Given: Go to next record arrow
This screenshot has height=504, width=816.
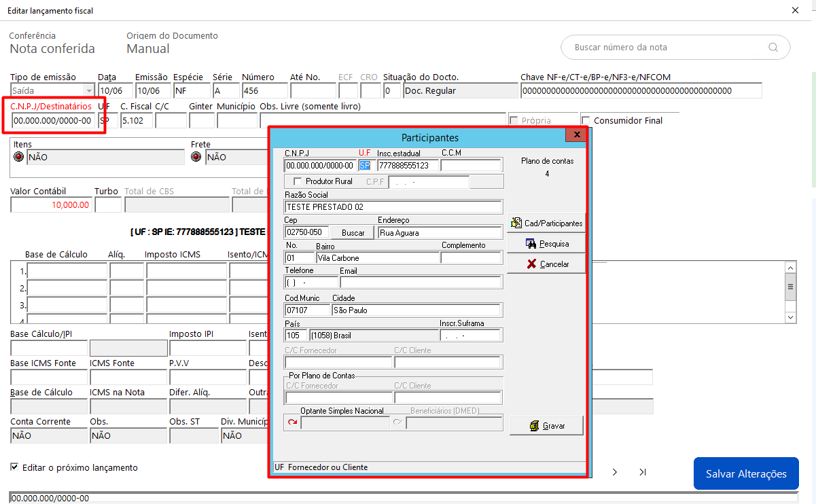Looking at the screenshot, I should click(x=615, y=472).
